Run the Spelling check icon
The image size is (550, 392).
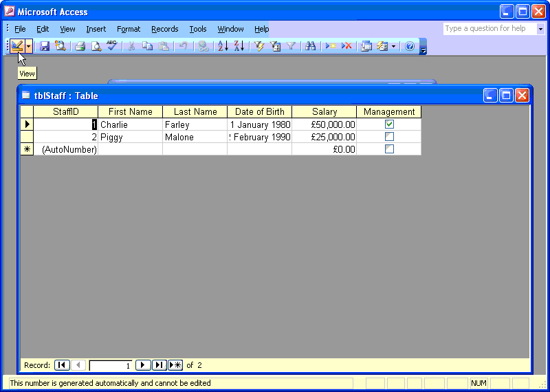point(112,46)
